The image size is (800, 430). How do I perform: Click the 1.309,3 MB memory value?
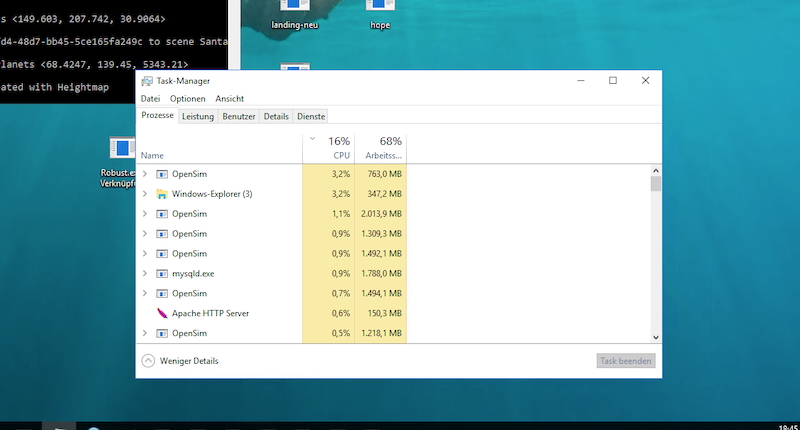(x=381, y=234)
